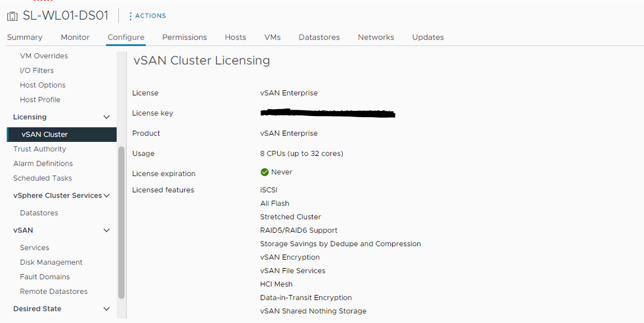Click vSAN Shared Nothing Storage feature
The image size is (644, 323).
point(313,311)
